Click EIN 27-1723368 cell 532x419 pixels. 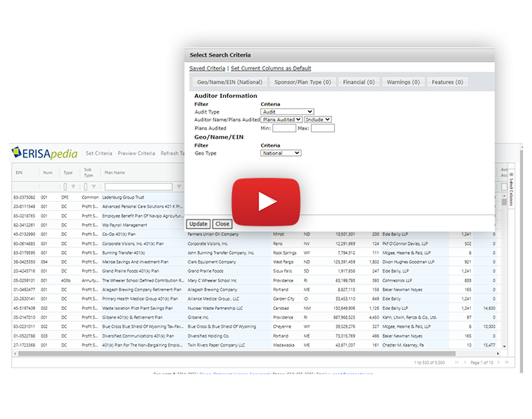point(24,345)
